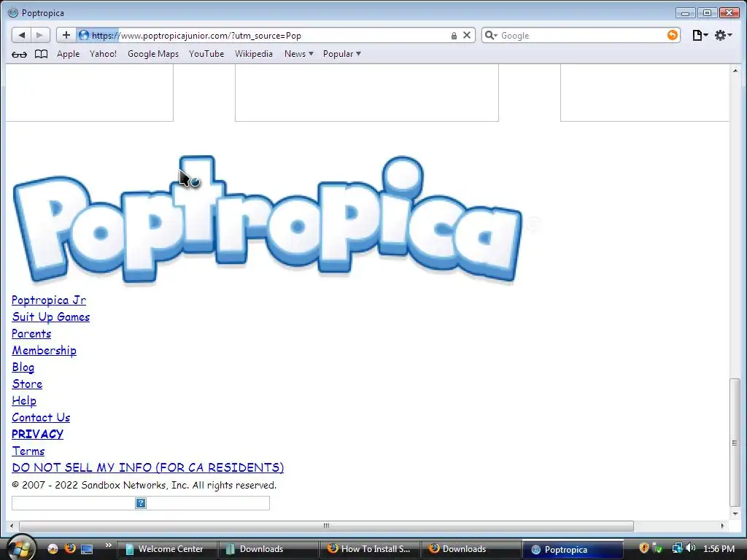Open the Safari settings gear menu
747x560 pixels.
click(x=723, y=35)
